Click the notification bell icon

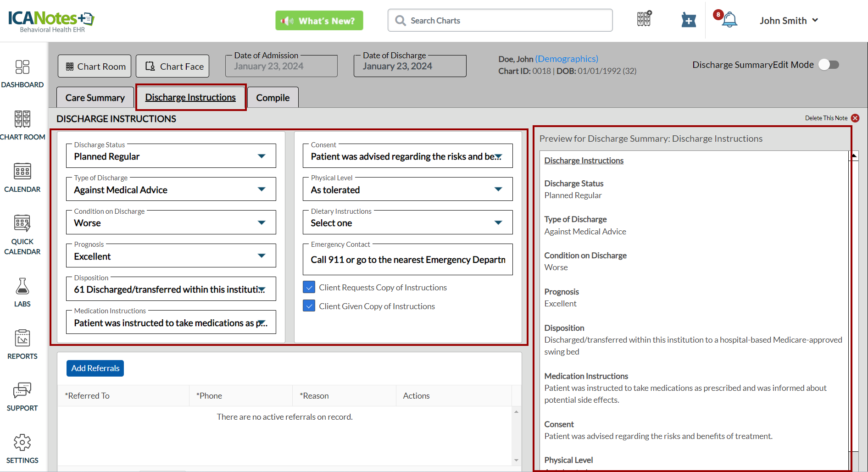click(729, 20)
